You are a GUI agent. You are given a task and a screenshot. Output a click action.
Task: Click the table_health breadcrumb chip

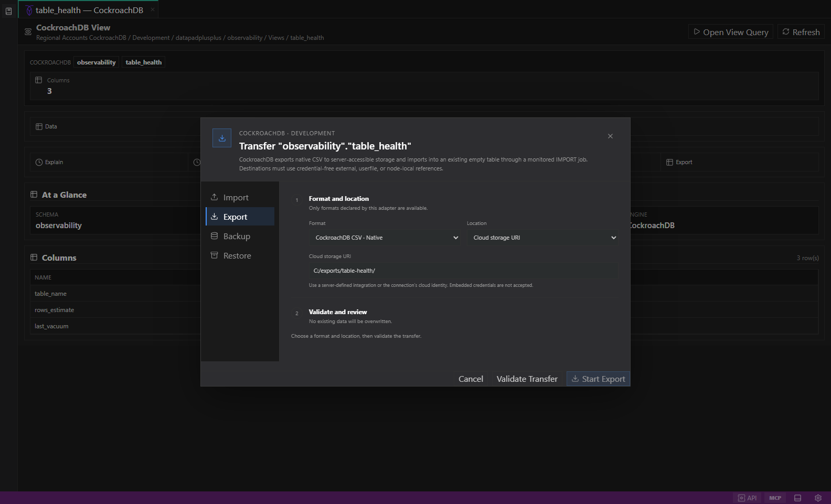coord(143,62)
